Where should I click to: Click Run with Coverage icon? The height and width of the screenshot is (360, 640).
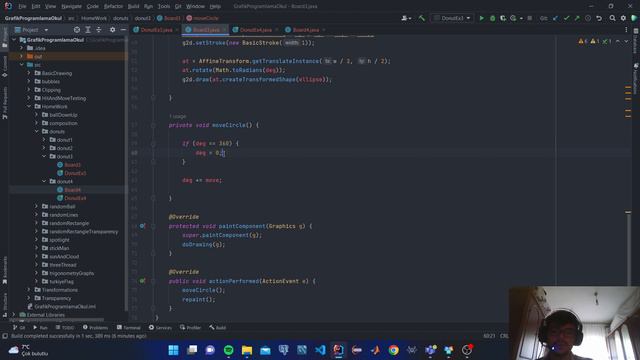tap(503, 18)
